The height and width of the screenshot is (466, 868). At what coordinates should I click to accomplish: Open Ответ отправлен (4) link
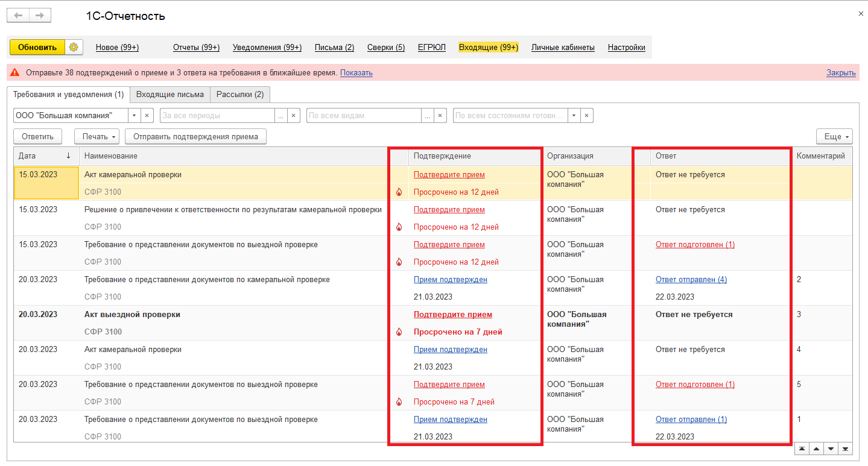coord(691,280)
